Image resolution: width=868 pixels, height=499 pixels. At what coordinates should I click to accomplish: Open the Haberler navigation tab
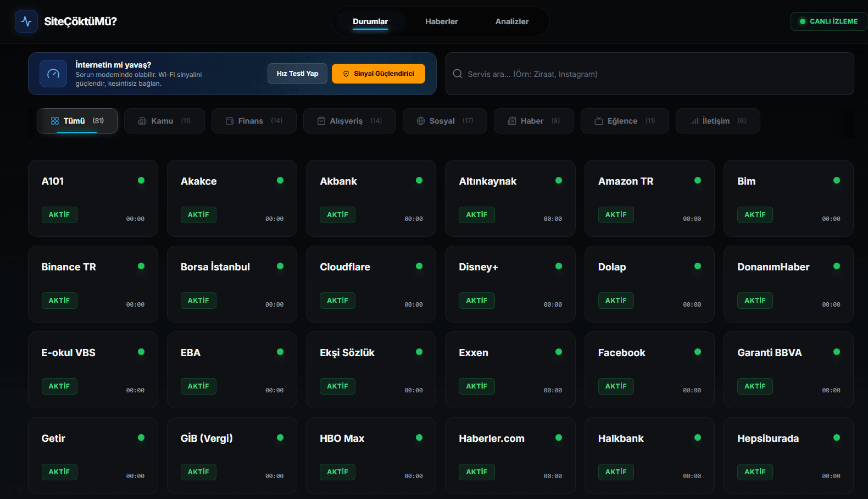coord(441,21)
